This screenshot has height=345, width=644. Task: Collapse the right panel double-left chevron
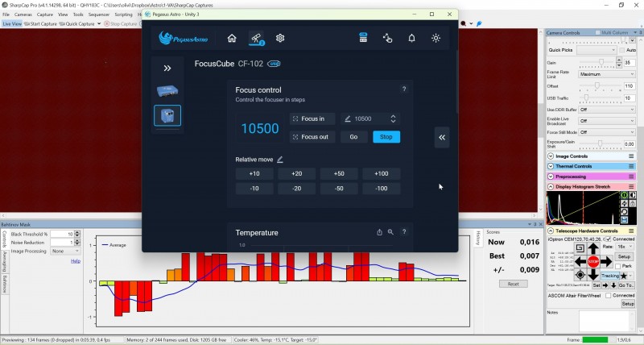pyautogui.click(x=442, y=137)
